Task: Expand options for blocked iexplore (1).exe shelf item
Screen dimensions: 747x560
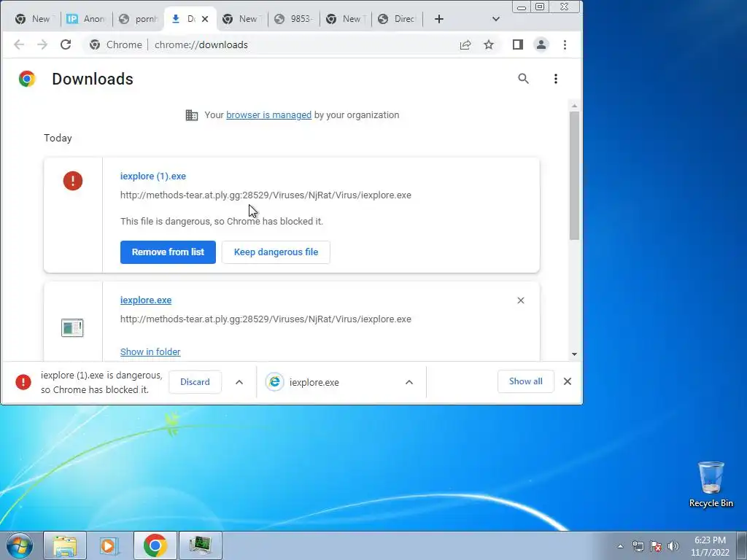Action: pos(239,382)
